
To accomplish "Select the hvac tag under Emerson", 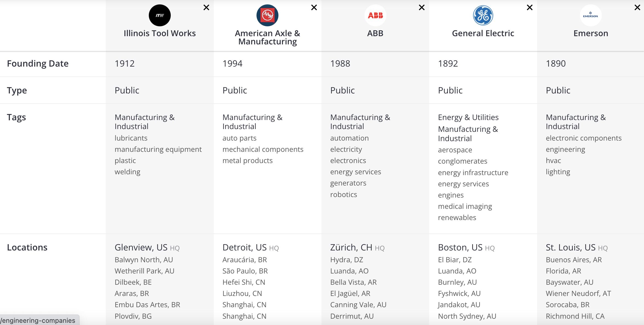I will point(553,161).
